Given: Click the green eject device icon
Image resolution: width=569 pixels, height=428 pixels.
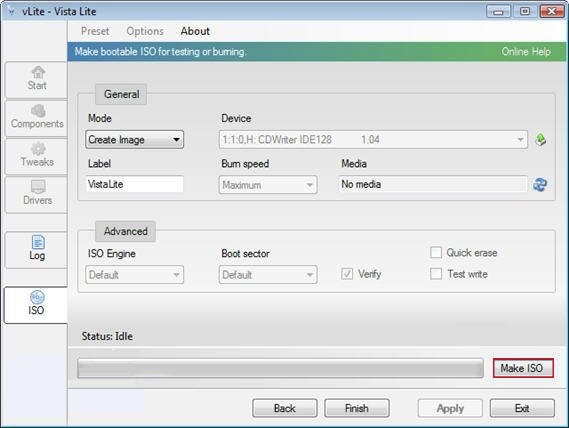Looking at the screenshot, I should pyautogui.click(x=540, y=139).
